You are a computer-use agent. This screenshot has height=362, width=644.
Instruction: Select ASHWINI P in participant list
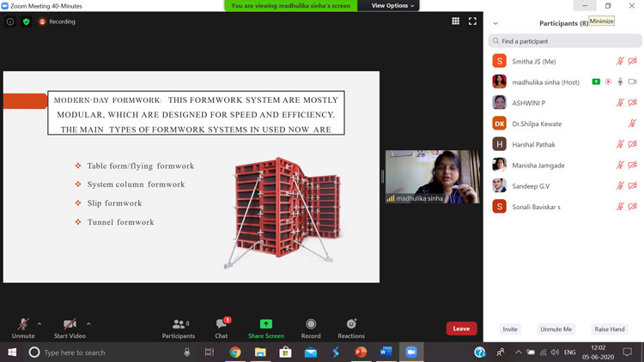coord(564,103)
